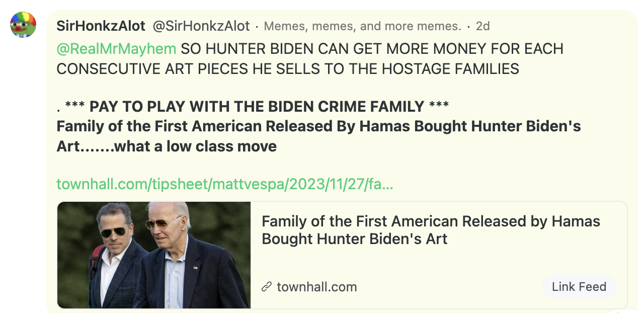Click the preview card article headline

(431, 229)
